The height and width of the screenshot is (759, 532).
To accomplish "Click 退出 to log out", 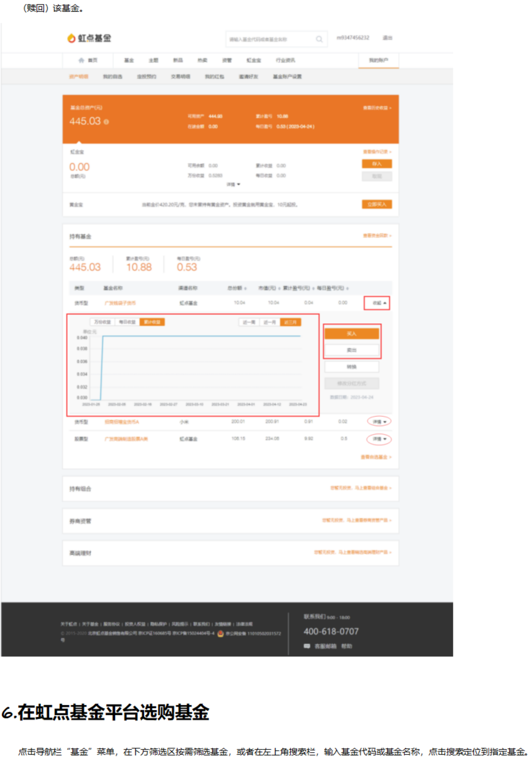I will pyautogui.click(x=387, y=38).
